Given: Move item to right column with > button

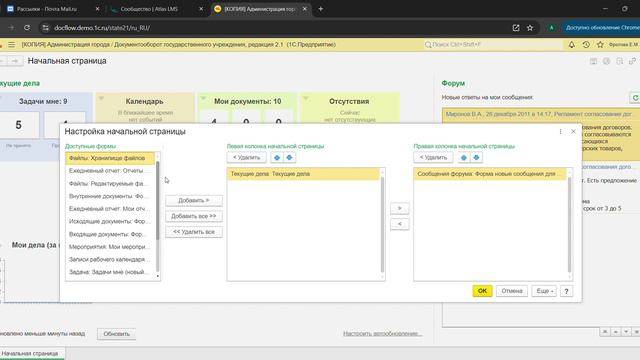Looking at the screenshot, I should coord(400,208).
